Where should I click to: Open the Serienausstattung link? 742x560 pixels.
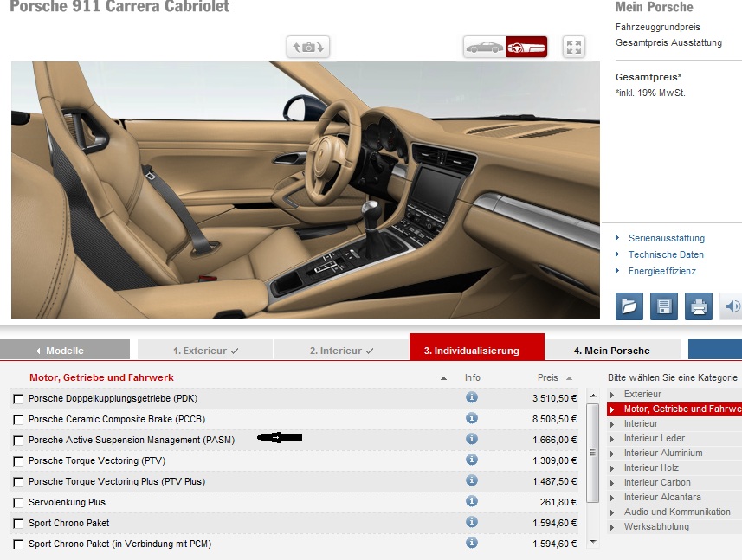[x=667, y=238]
